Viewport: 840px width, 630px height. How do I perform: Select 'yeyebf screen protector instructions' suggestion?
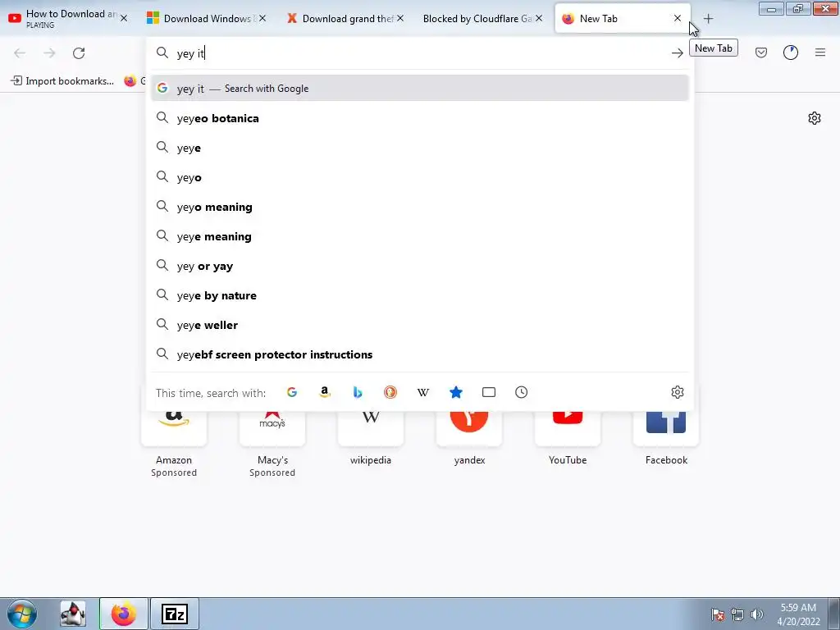[x=419, y=354]
